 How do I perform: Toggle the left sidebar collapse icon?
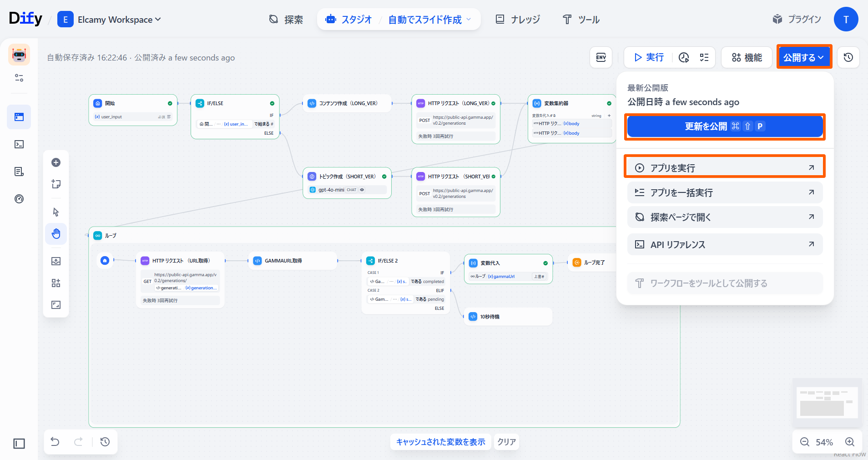pos(19,444)
